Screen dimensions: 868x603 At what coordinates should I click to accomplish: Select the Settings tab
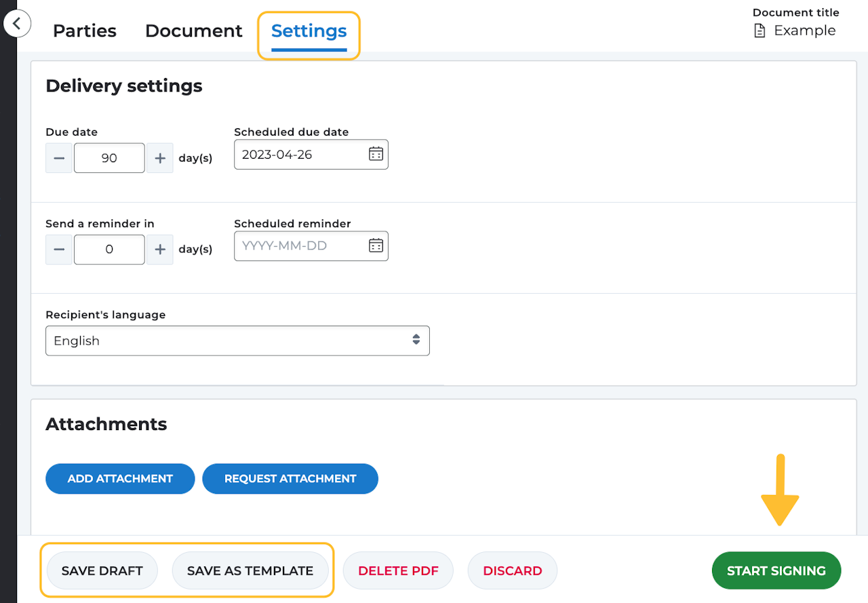(x=309, y=31)
